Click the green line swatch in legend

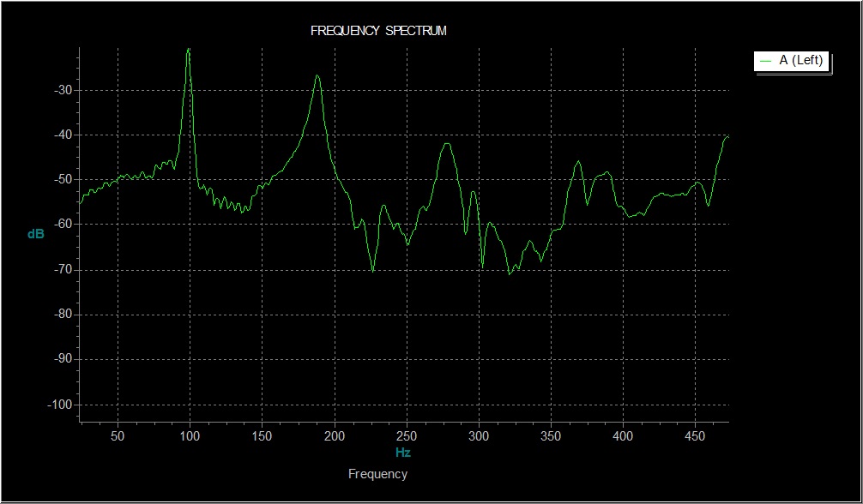coord(765,61)
